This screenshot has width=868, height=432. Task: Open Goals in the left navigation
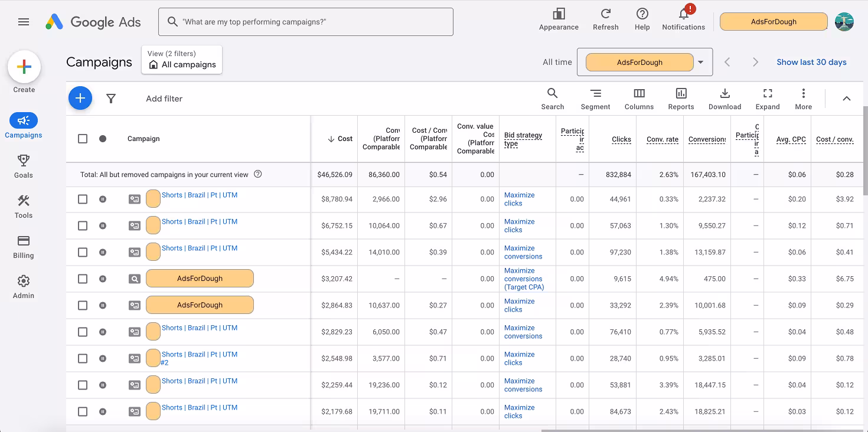click(x=24, y=166)
